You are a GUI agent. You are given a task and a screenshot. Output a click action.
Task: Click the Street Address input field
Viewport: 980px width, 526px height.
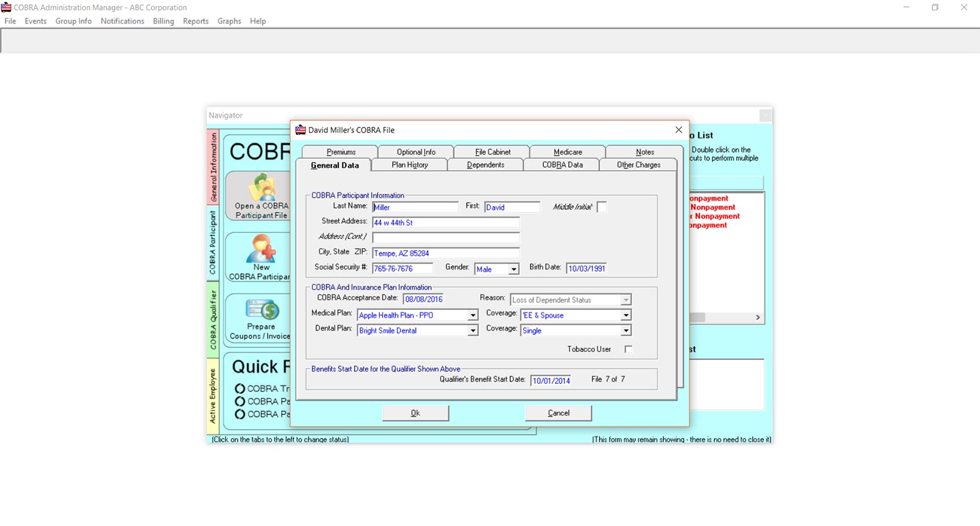[445, 223]
